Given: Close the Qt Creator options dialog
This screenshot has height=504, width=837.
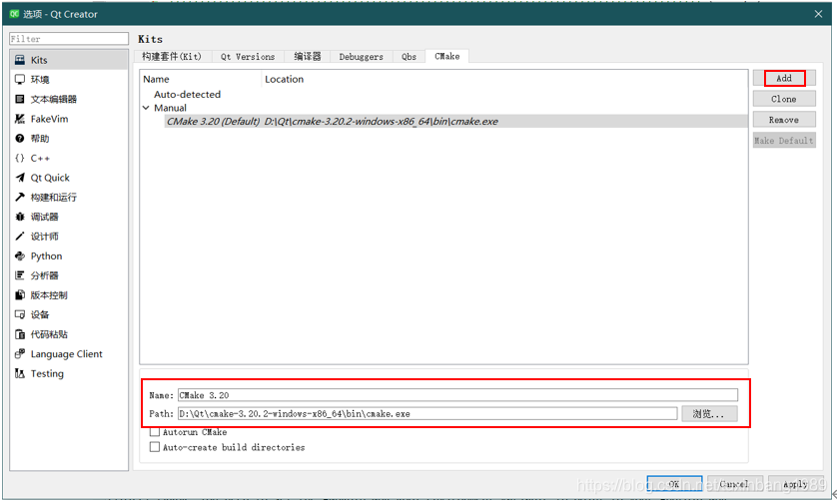Looking at the screenshot, I should pos(818,14).
